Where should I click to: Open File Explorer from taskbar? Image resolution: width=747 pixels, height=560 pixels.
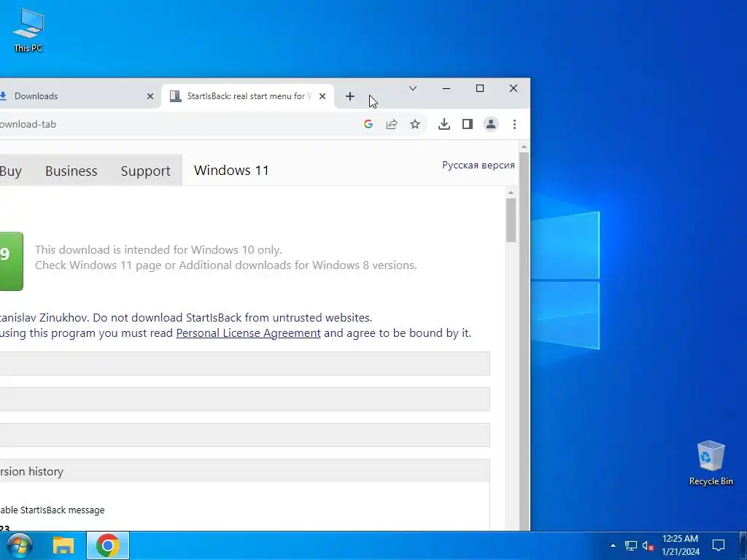pyautogui.click(x=63, y=545)
